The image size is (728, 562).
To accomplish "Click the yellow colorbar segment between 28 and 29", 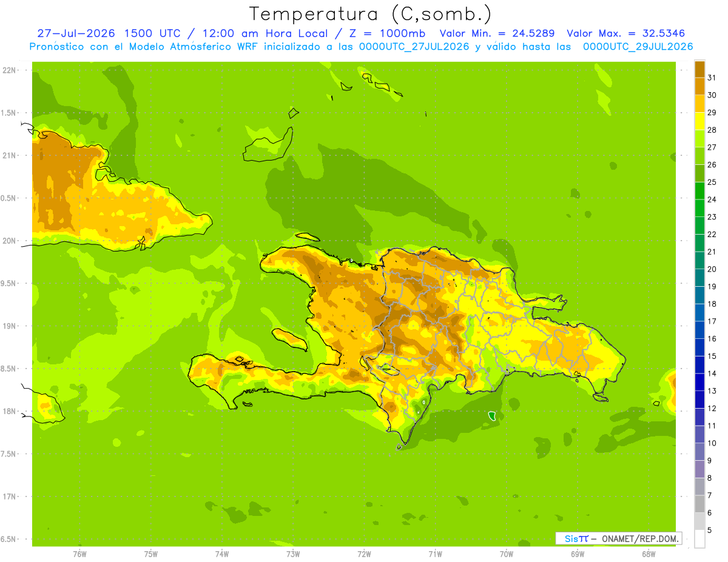I will tap(699, 121).
